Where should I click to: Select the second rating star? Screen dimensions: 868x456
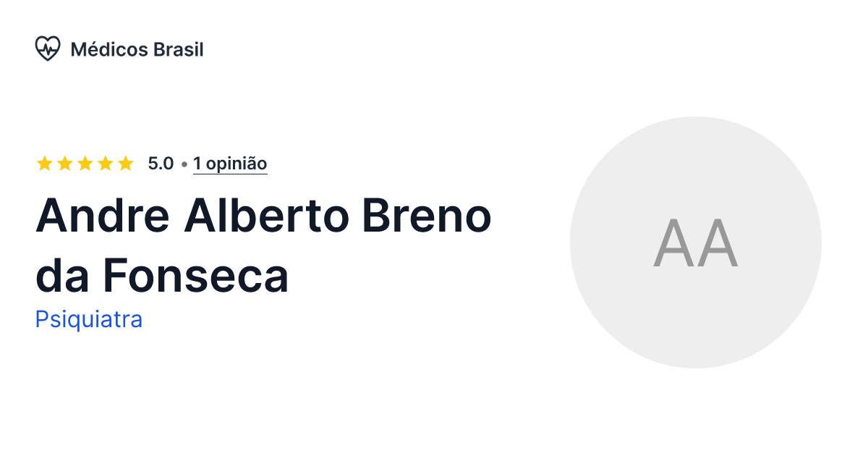pyautogui.click(x=64, y=163)
